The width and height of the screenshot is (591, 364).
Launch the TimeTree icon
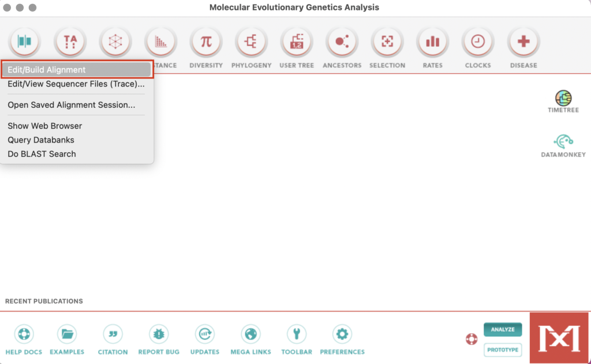563,98
